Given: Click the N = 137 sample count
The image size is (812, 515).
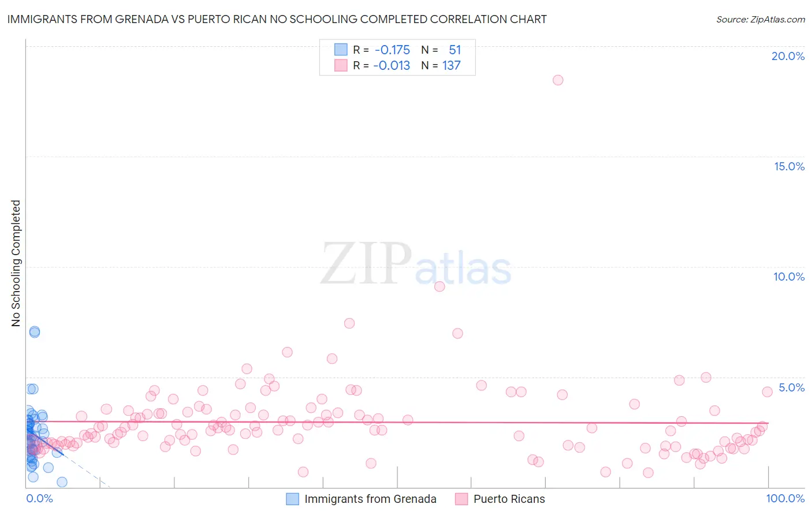Looking at the screenshot, I should [x=441, y=65].
